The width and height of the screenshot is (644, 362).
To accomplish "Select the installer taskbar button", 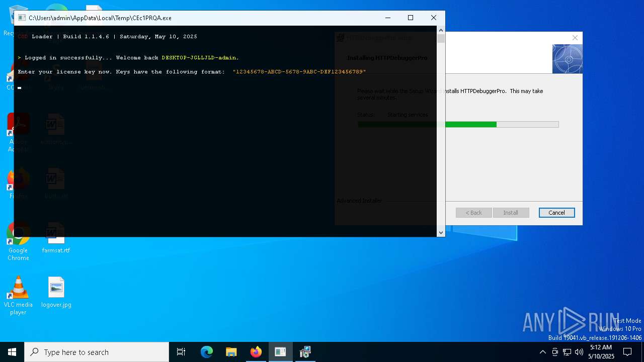I will click(305, 352).
